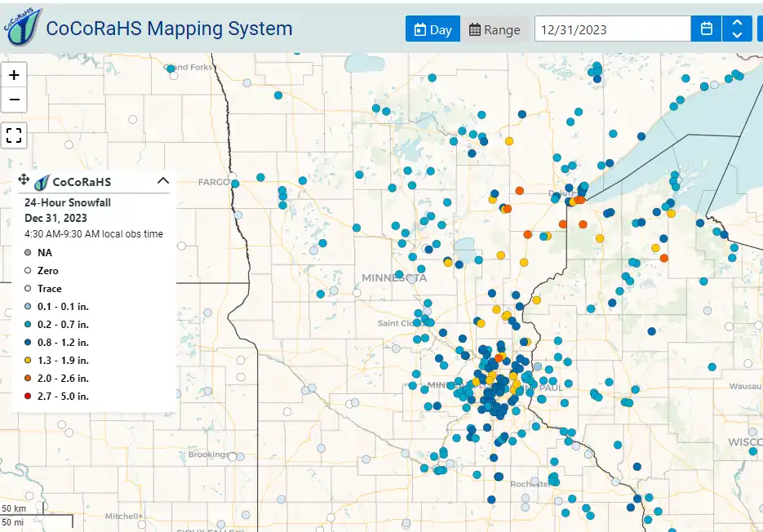This screenshot has width=763, height=532.
Task: Zoom out of the map
Action: [15, 101]
